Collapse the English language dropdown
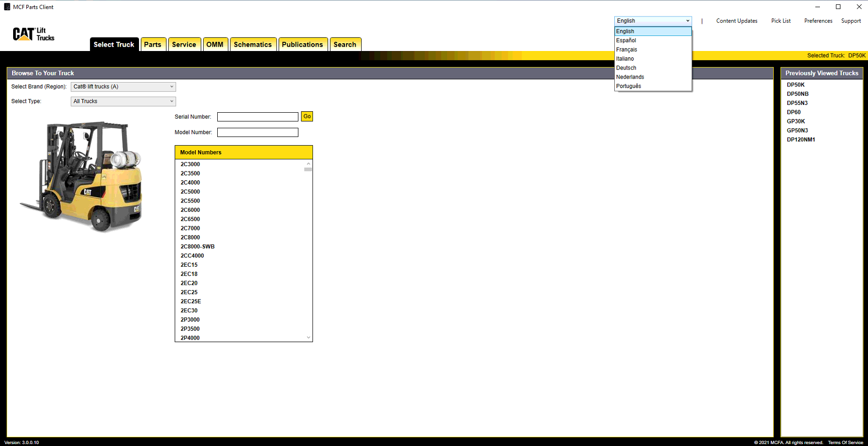 pos(652,21)
